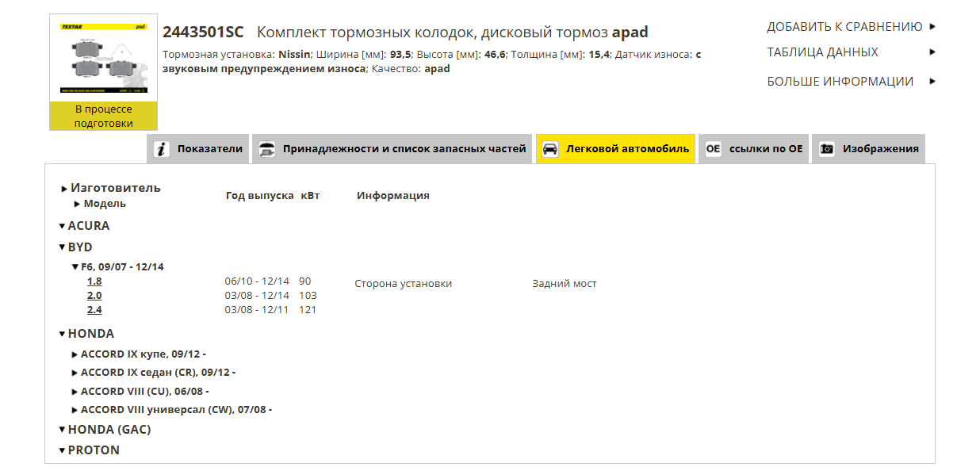Click the article number 2443501SC
The height and width of the screenshot is (467, 980).
pyautogui.click(x=203, y=33)
